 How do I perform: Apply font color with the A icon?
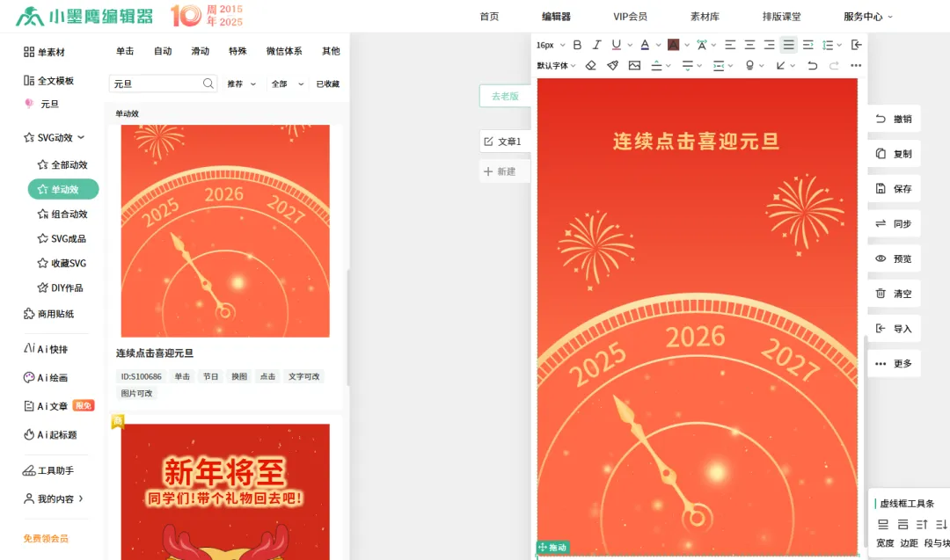click(645, 45)
